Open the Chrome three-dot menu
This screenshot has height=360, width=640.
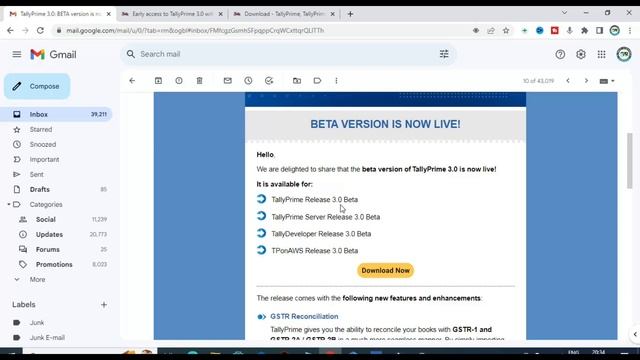[x=630, y=31]
